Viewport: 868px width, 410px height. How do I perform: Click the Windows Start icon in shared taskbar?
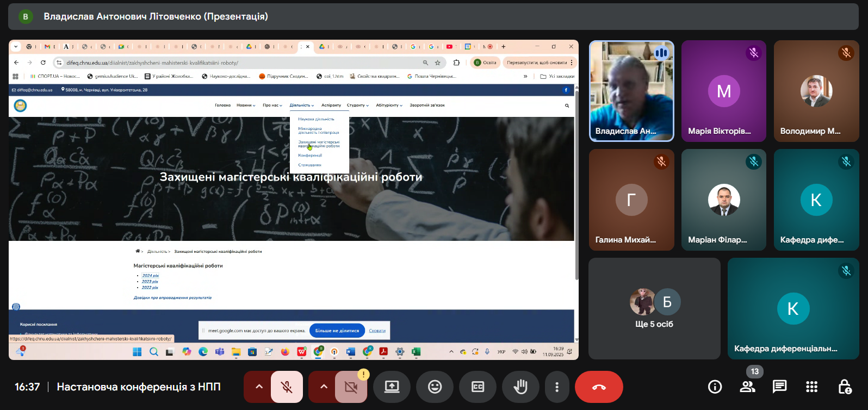pyautogui.click(x=137, y=352)
